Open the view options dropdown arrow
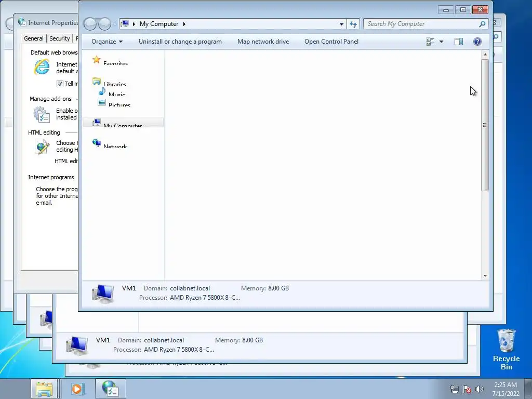The height and width of the screenshot is (399, 532). [x=441, y=42]
